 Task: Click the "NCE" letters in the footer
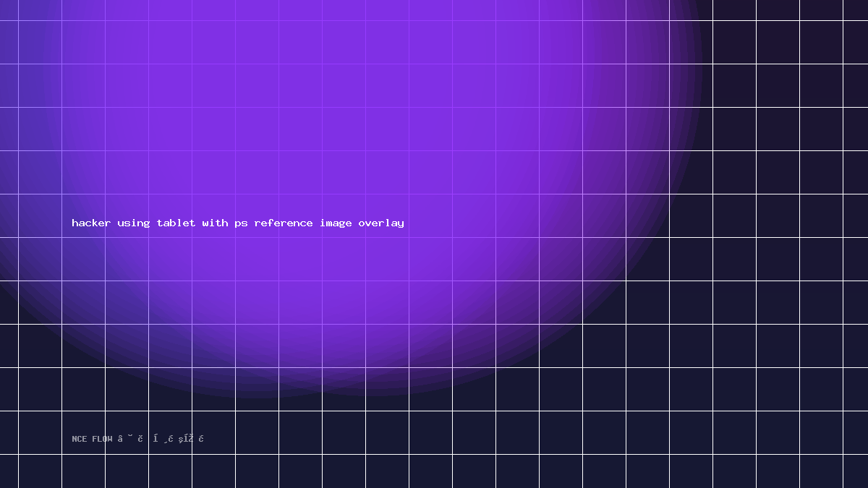pos(79,439)
